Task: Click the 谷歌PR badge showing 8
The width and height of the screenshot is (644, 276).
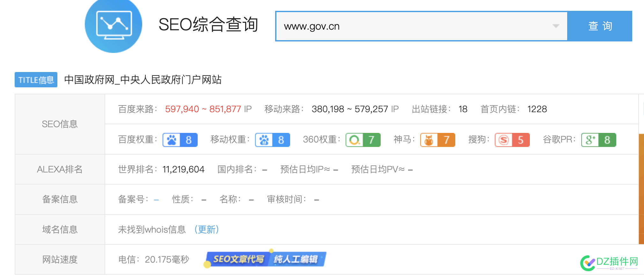Action: click(599, 140)
